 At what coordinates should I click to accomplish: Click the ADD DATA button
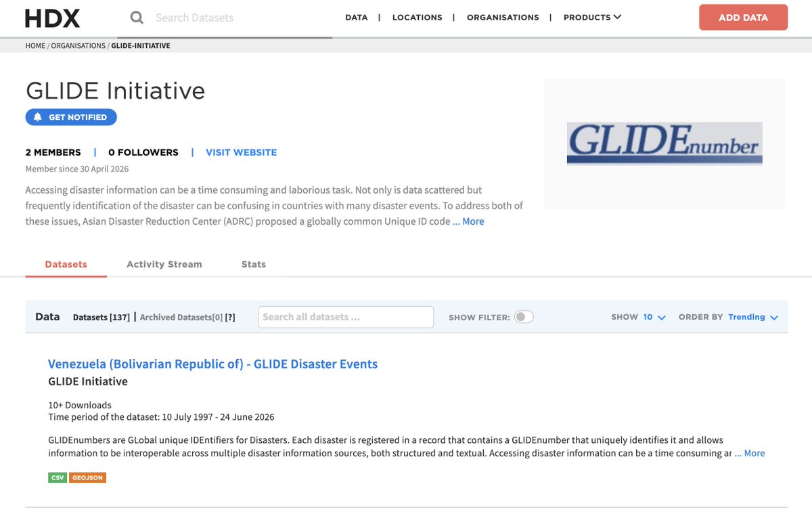[743, 18]
